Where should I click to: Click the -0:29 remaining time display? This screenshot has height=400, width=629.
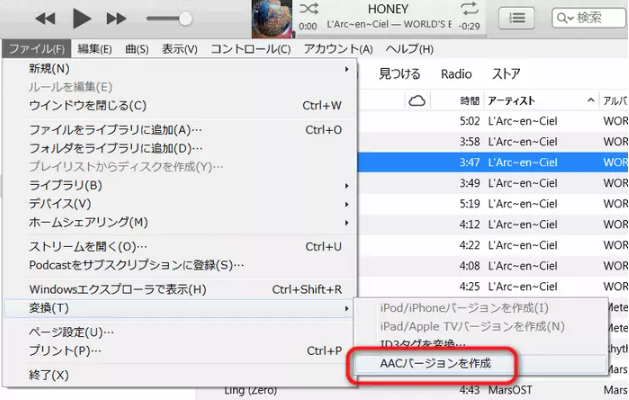(x=469, y=26)
